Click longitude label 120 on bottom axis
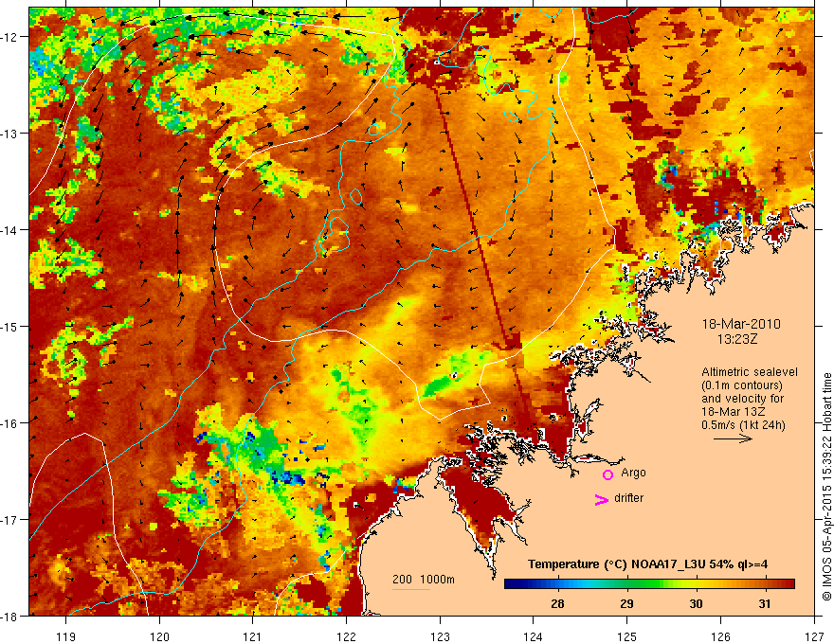This screenshot has height=644, width=834. click(159, 636)
